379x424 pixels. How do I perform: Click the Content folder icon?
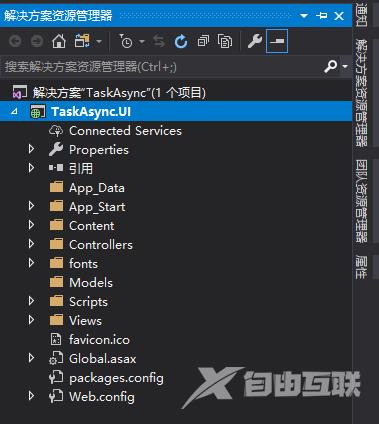coord(56,225)
